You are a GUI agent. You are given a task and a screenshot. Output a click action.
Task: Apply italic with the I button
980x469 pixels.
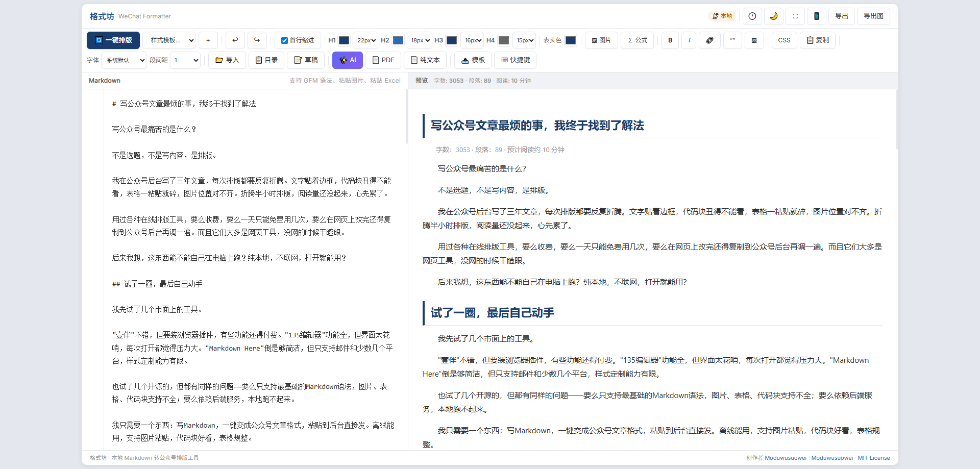(x=690, y=40)
